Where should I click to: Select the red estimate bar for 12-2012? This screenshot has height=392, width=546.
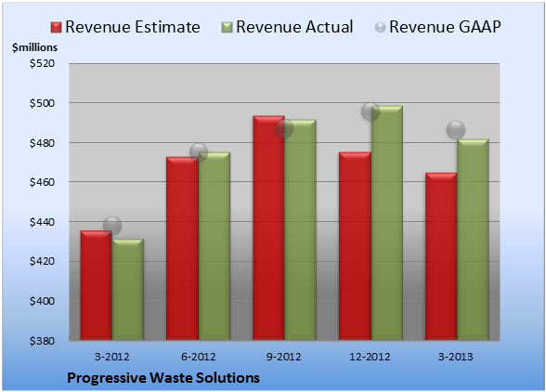(355, 246)
